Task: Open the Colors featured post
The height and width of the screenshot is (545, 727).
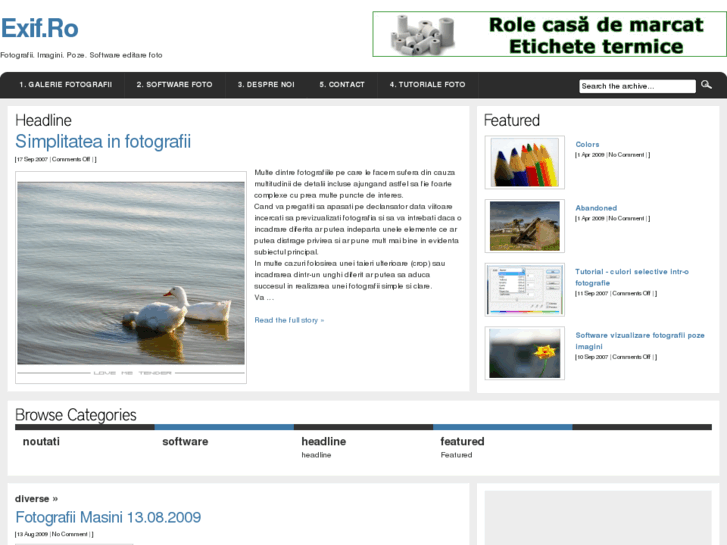Action: 587,144
